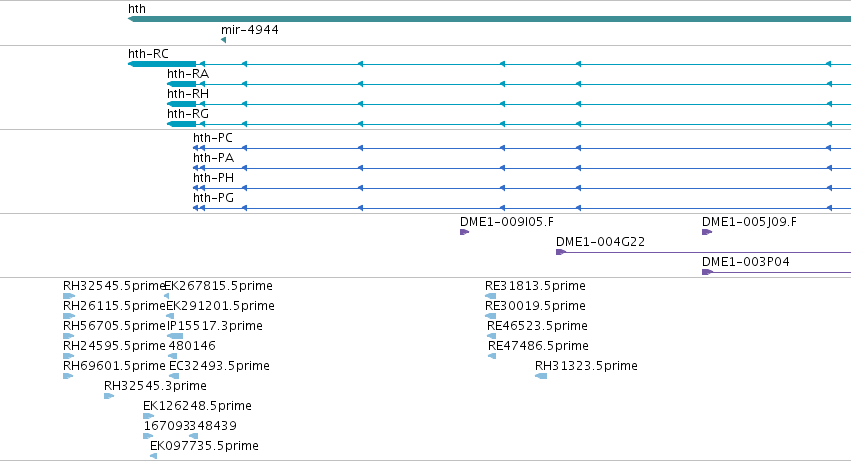This screenshot has height=461, width=851.
Task: Select the arrow glyph under EK097735.5prime
Action: pyautogui.click(x=154, y=457)
